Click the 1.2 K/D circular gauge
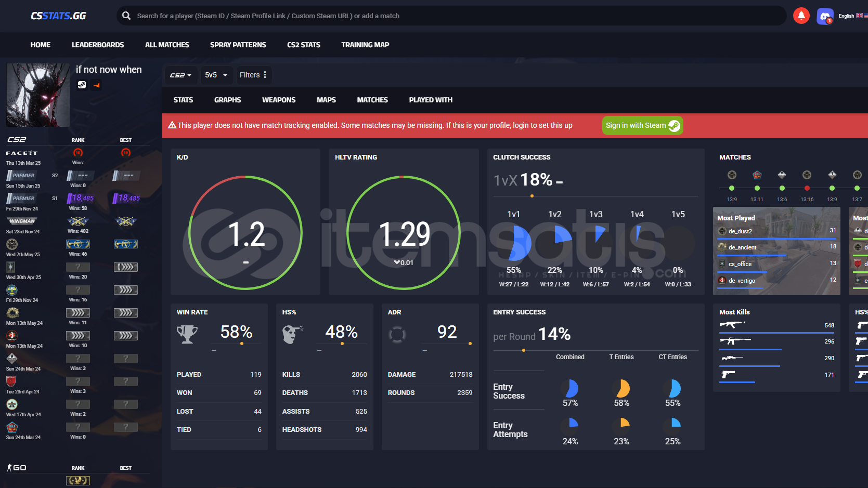 click(x=245, y=232)
